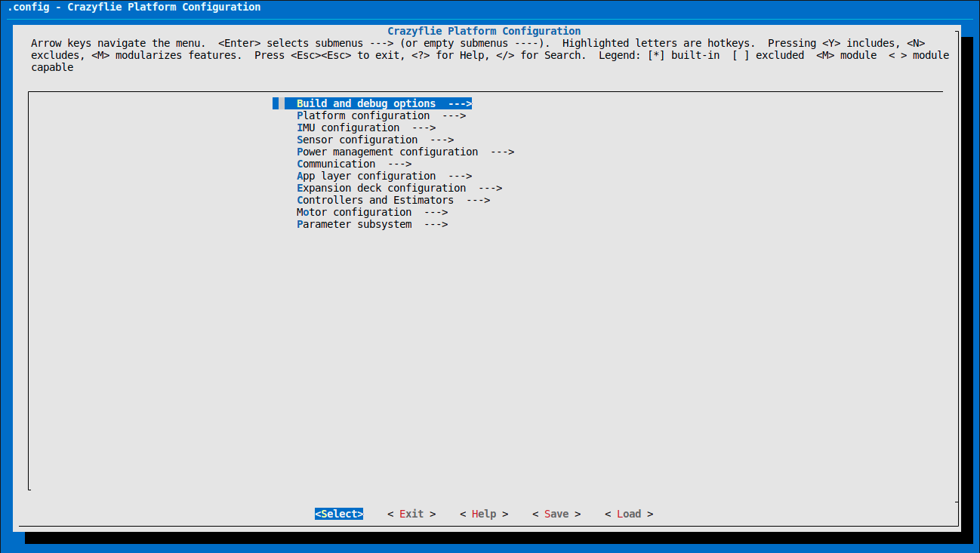Click the Save button
This screenshot has width=980, height=553.
coord(556,514)
